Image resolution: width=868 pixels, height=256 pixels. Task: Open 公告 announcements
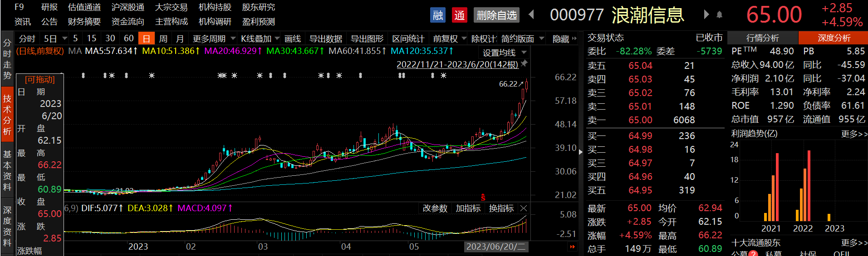[49, 21]
